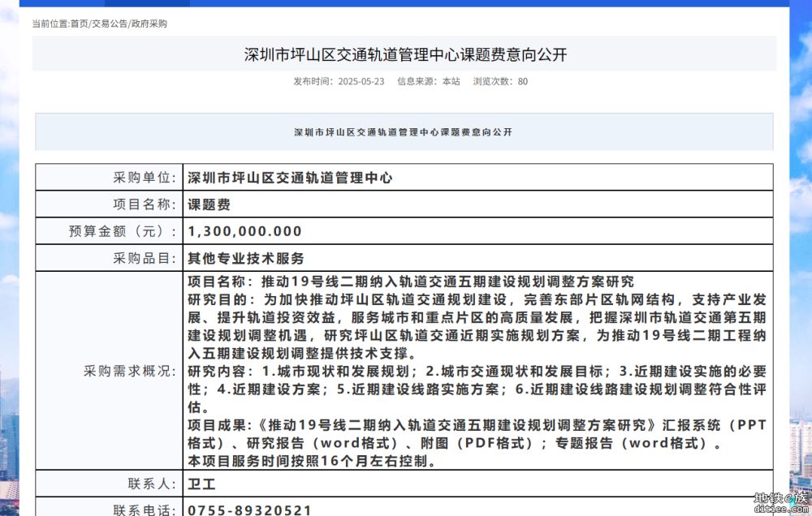
Task: Click the 采购单位 label cell
Action: [110, 178]
